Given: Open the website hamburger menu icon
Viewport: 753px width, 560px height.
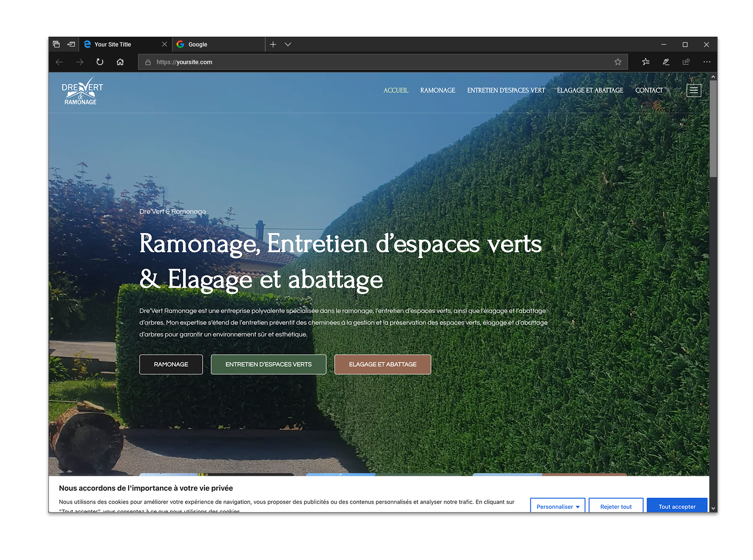Looking at the screenshot, I should pyautogui.click(x=694, y=90).
